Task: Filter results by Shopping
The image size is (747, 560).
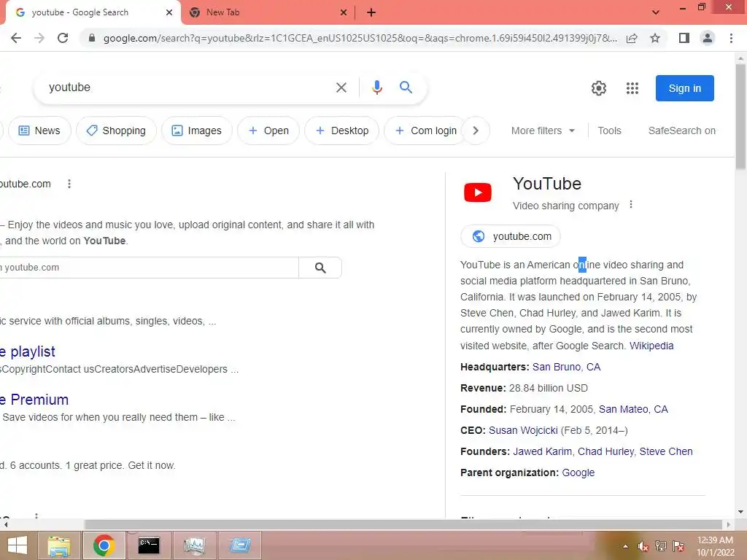Action: [x=116, y=131]
